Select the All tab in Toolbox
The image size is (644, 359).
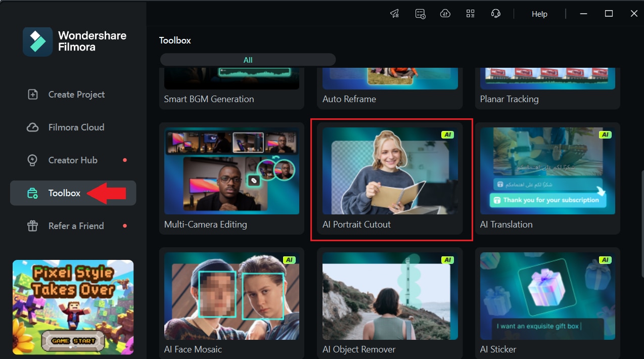pos(248,60)
